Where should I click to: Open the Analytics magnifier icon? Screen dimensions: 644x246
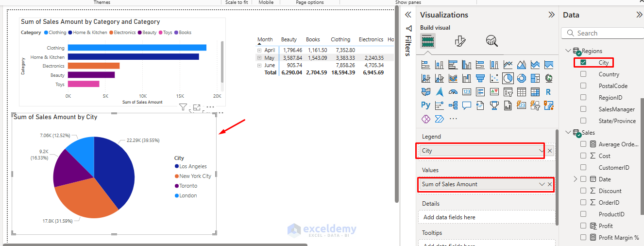491,41
